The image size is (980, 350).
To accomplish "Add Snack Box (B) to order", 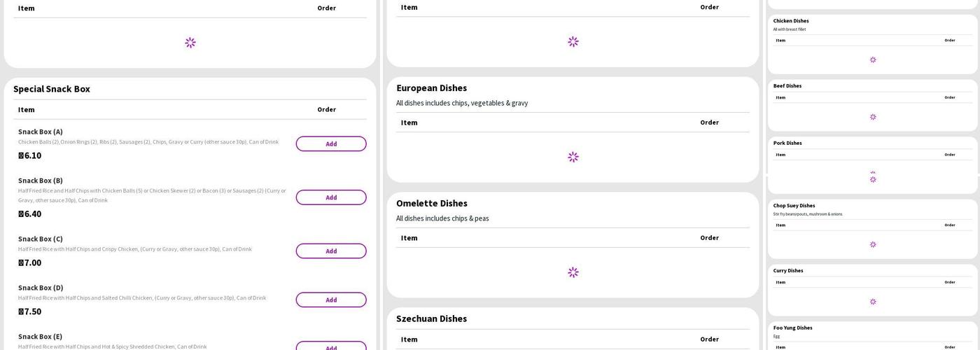I will click(330, 197).
